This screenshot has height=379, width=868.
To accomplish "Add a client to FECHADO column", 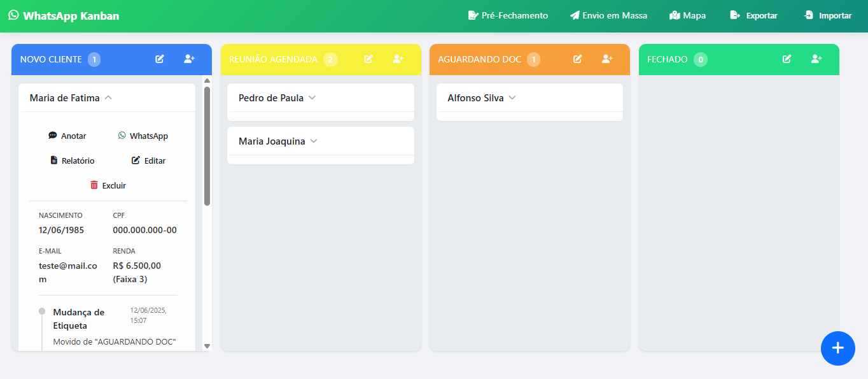I will [x=816, y=59].
